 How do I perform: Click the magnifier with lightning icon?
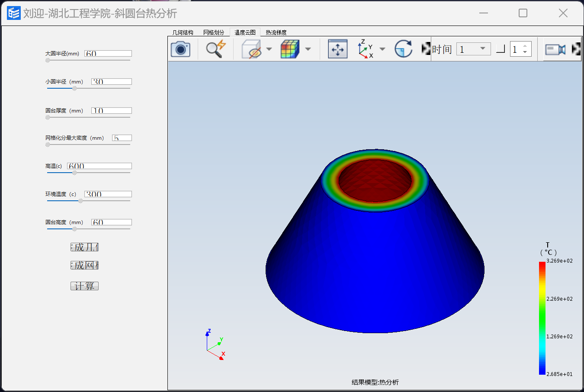[x=215, y=49]
